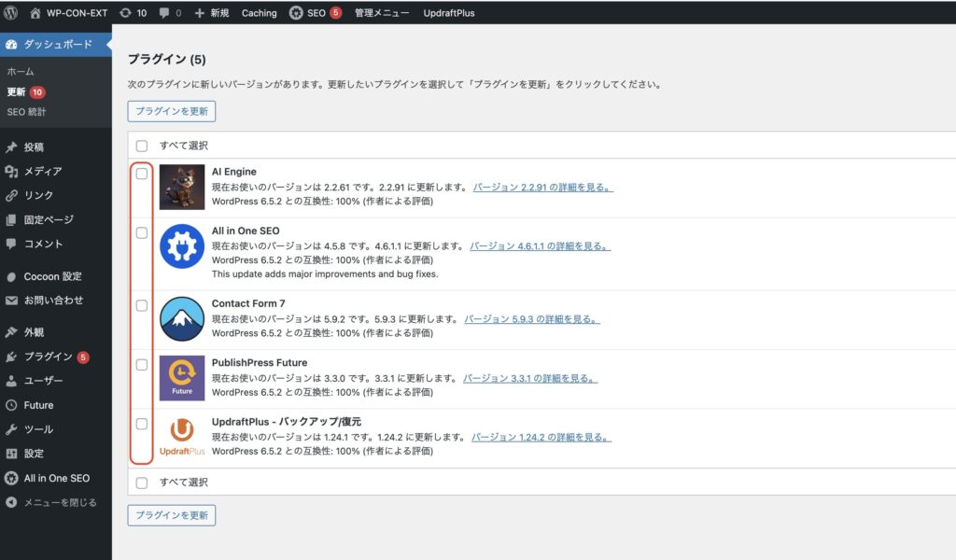Open the 新規 add-new dropdown in admin bar

[211, 13]
